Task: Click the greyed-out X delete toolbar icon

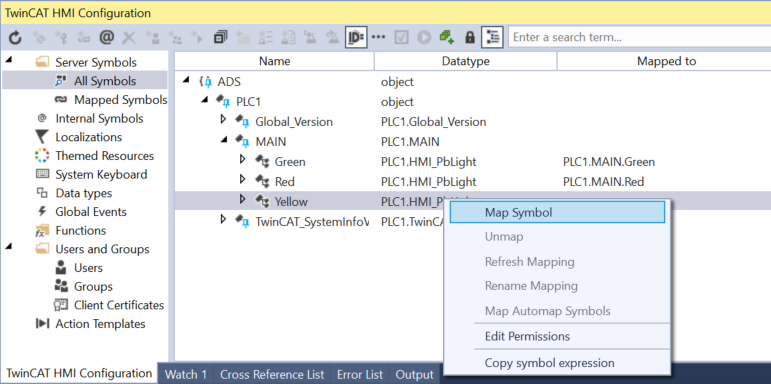Action: pos(129,37)
